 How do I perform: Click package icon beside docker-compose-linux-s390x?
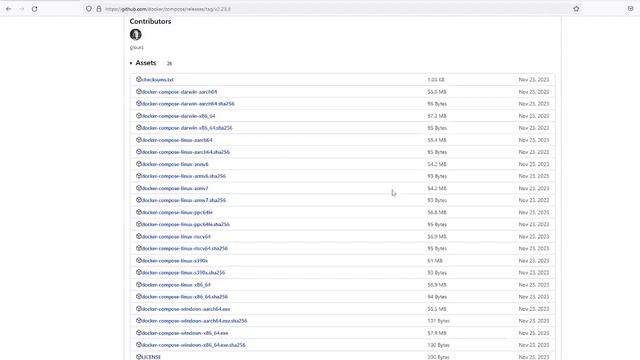pyautogui.click(x=139, y=260)
